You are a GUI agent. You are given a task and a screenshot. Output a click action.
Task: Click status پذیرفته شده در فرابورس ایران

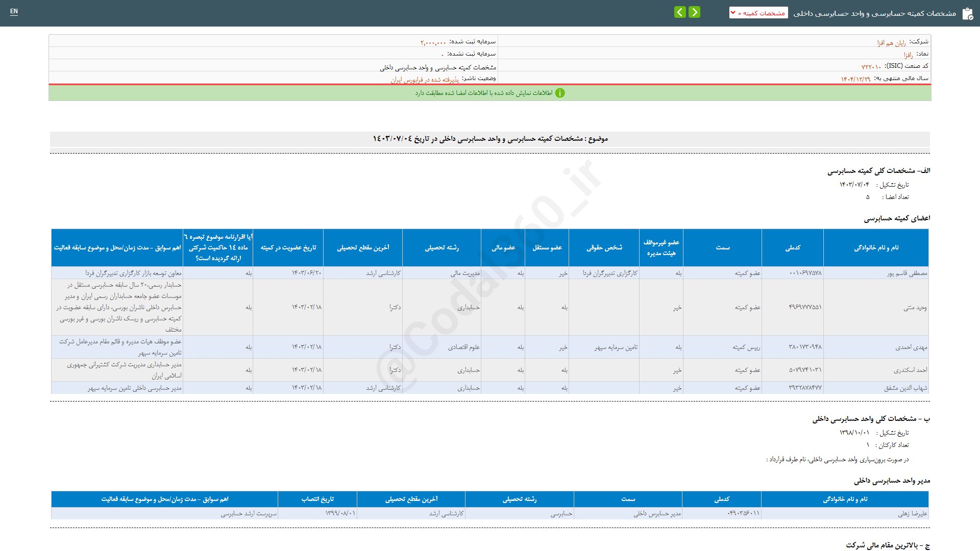(425, 80)
